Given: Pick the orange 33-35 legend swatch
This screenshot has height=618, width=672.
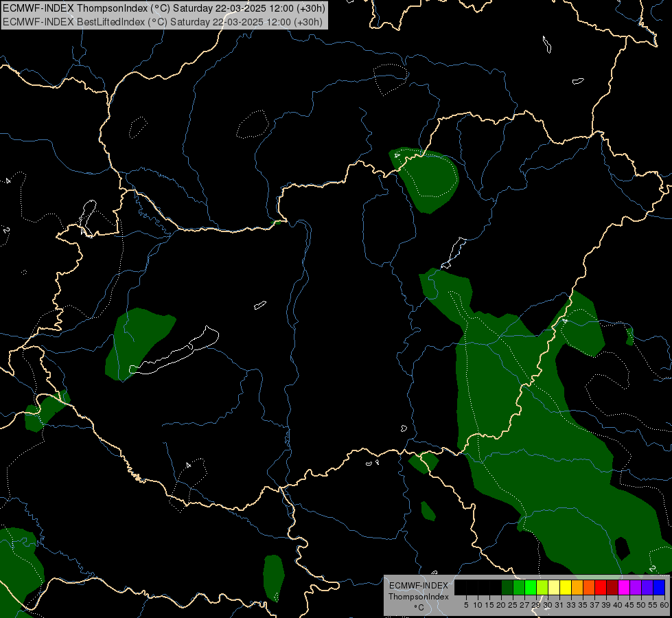Looking at the screenshot, I should 577,587.
